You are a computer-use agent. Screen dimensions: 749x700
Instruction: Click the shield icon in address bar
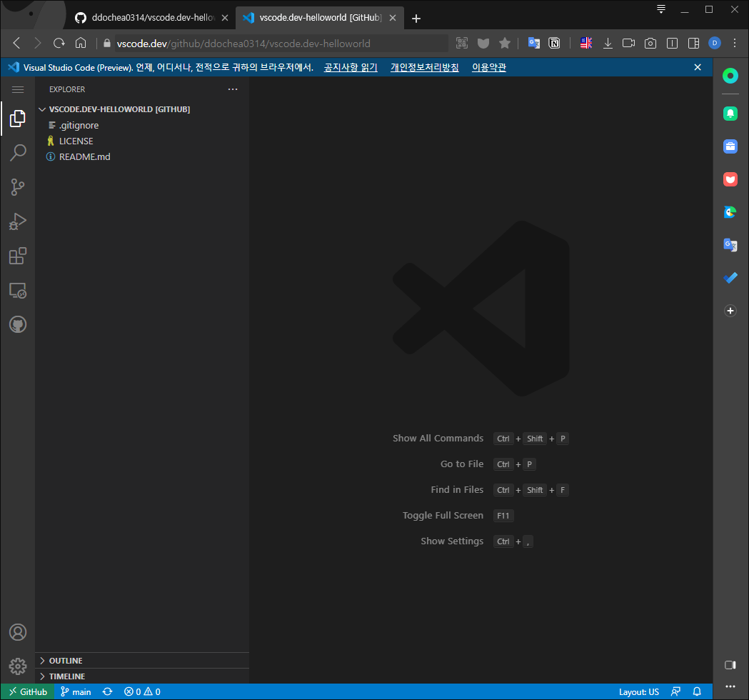pos(483,44)
